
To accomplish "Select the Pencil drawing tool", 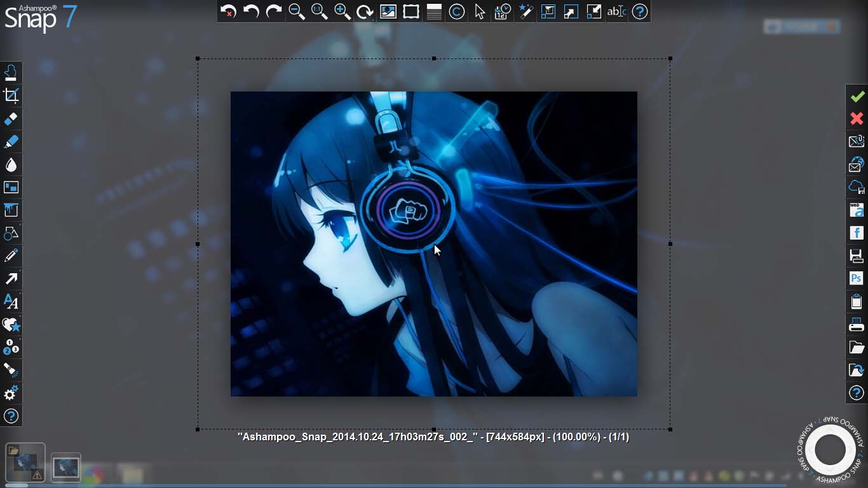I will click(11, 256).
